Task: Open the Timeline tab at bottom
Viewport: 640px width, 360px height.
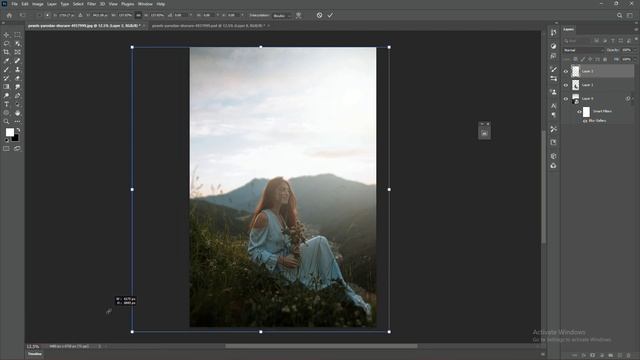Action: (x=35, y=354)
